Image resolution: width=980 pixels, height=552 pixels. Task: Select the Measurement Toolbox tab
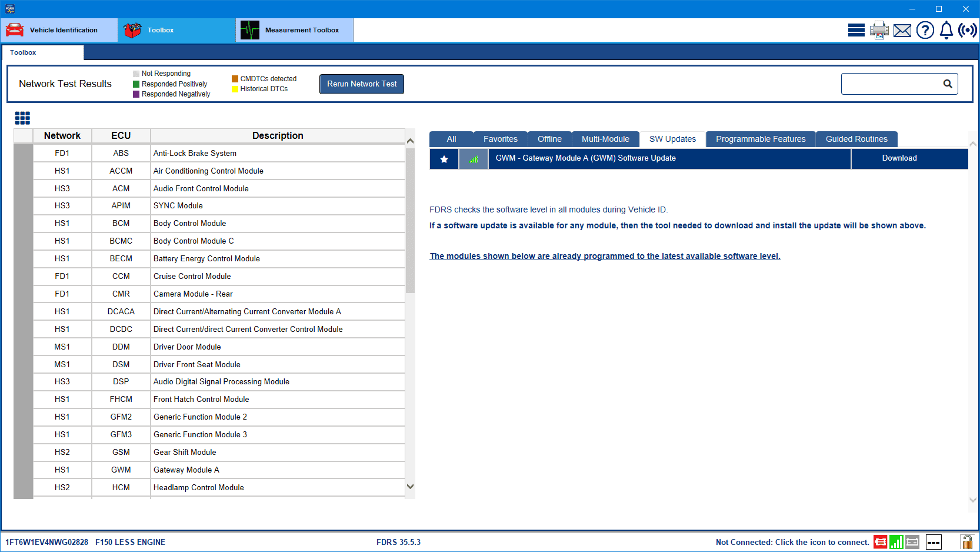coord(295,30)
